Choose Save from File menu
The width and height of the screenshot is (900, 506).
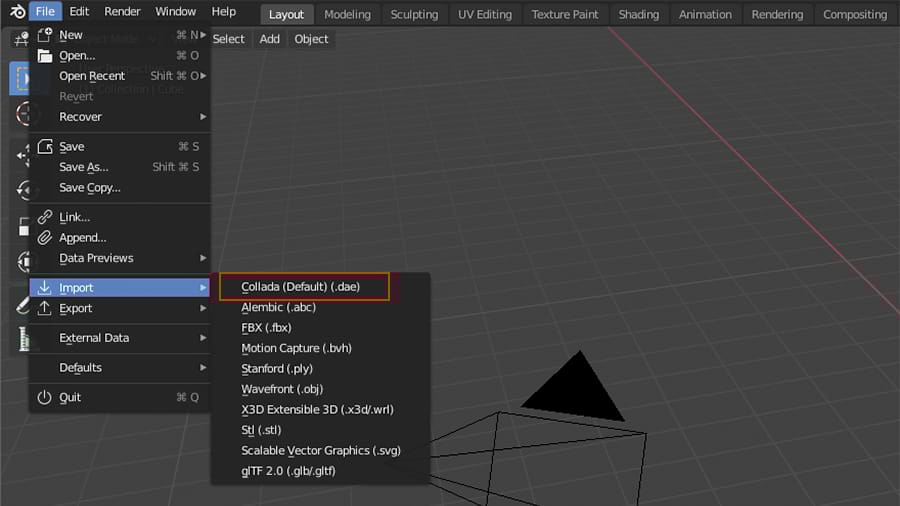(x=120, y=146)
